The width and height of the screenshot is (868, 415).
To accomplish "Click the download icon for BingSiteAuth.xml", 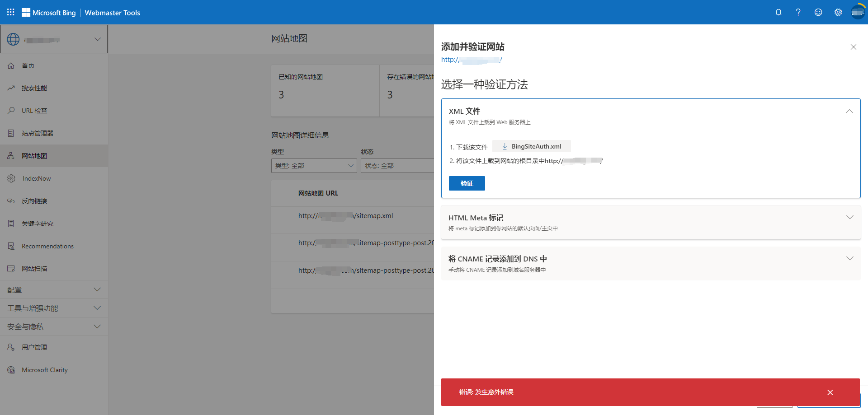I will pyautogui.click(x=505, y=146).
